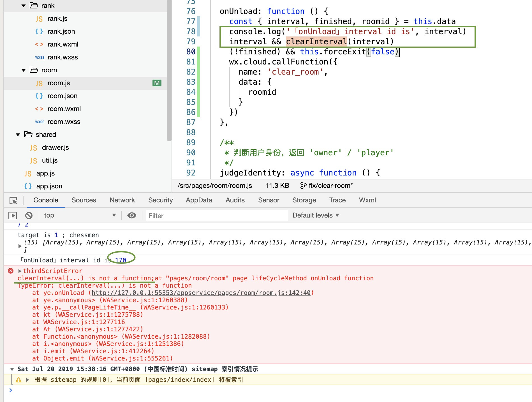Switch to the Console tab
Screen dimensions: 532x402
click(x=46, y=200)
